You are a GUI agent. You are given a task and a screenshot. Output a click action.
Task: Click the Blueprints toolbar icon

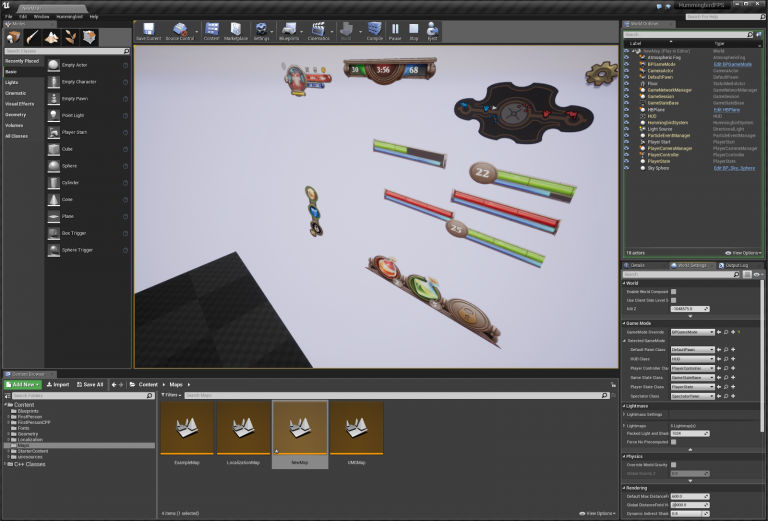pyautogui.click(x=289, y=31)
